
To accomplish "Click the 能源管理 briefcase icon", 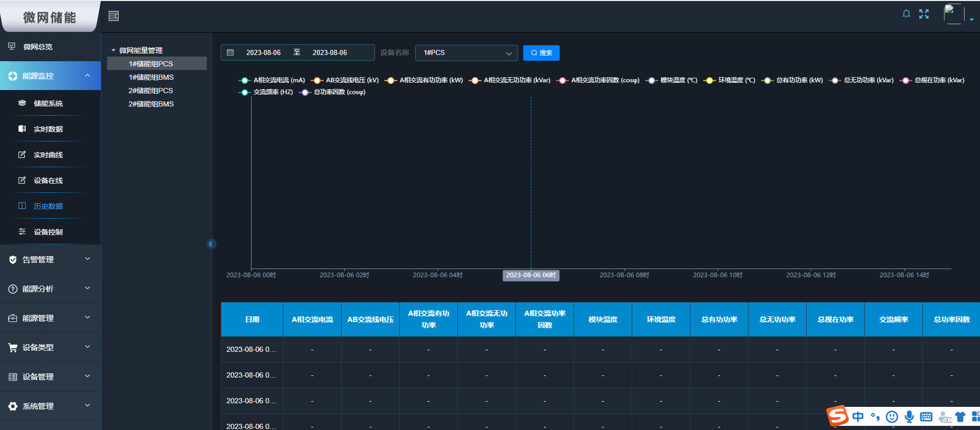I will coord(13,318).
